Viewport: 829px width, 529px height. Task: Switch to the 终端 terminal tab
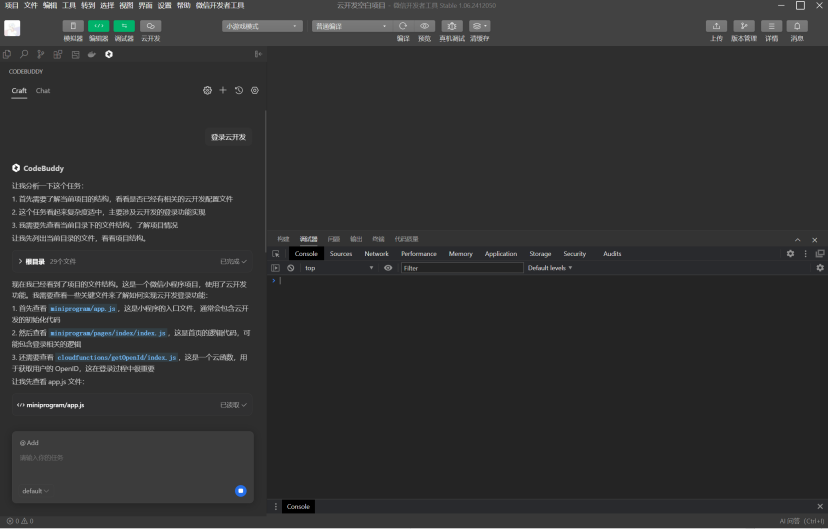click(x=379, y=239)
